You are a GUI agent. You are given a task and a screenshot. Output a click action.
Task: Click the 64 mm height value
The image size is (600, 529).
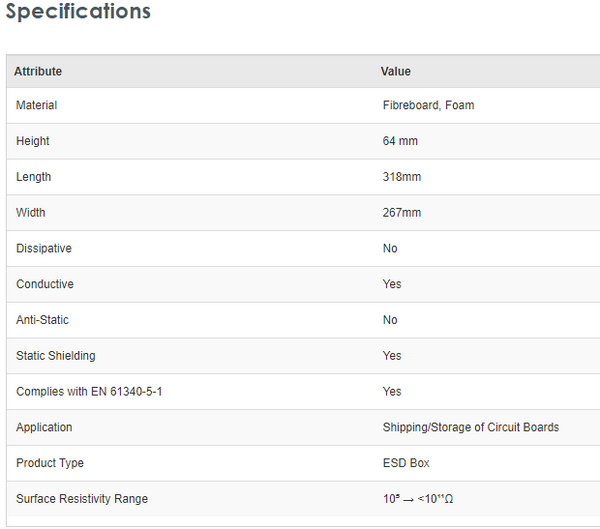(400, 141)
